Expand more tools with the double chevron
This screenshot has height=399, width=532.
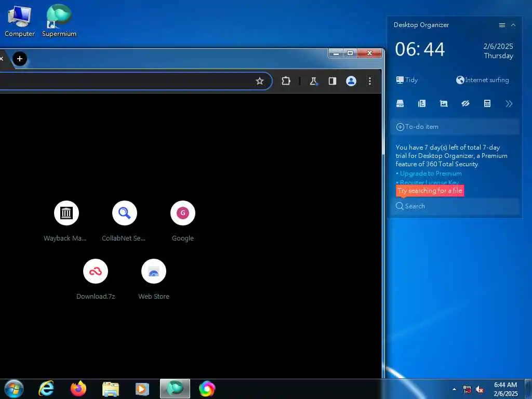[509, 104]
